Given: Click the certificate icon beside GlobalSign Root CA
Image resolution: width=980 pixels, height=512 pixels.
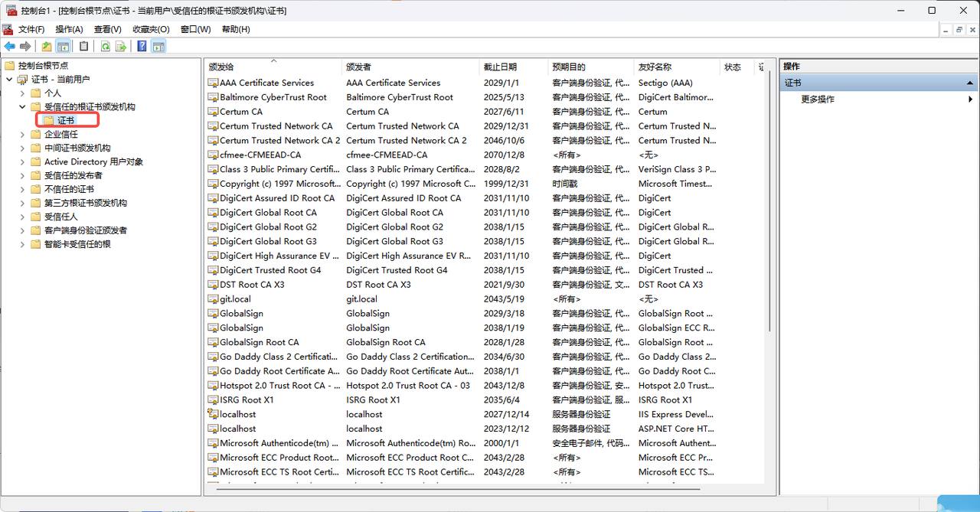Looking at the screenshot, I should click(214, 342).
